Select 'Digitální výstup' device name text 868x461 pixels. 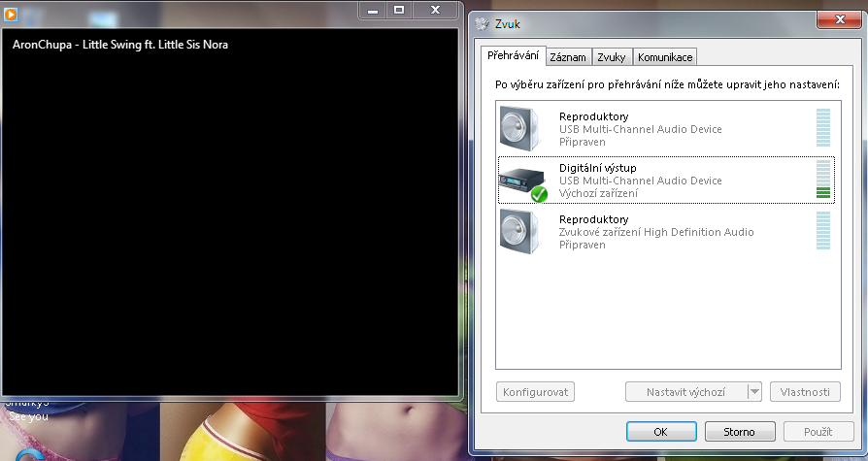pyautogui.click(x=598, y=168)
